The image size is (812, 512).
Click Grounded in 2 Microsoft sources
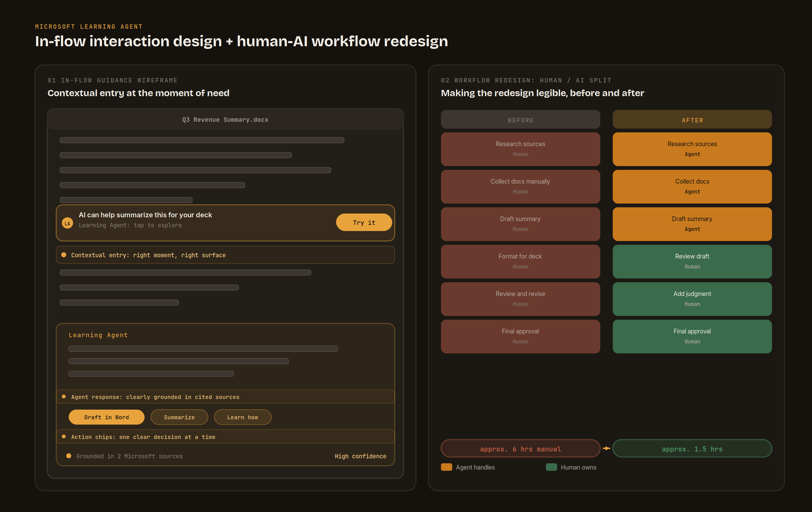[x=130, y=456]
